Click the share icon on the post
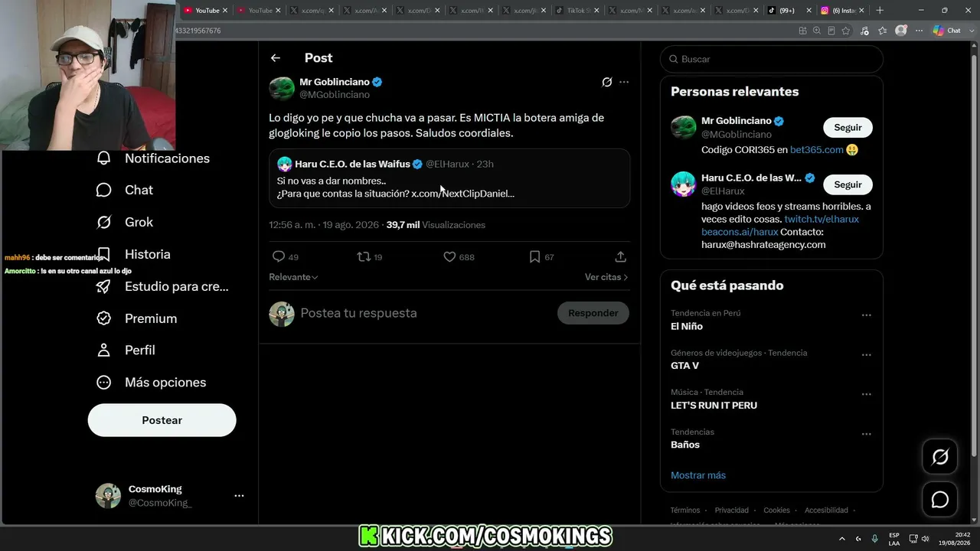Screen dimensions: 980x551 [621, 257]
